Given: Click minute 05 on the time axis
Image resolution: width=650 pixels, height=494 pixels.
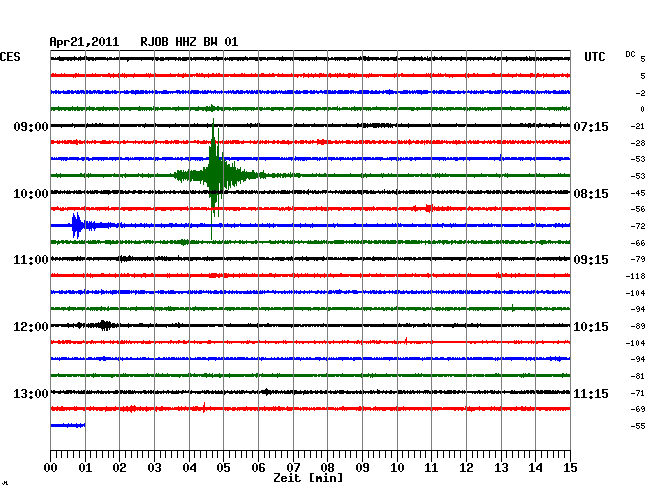Looking at the screenshot, I should (x=223, y=467).
